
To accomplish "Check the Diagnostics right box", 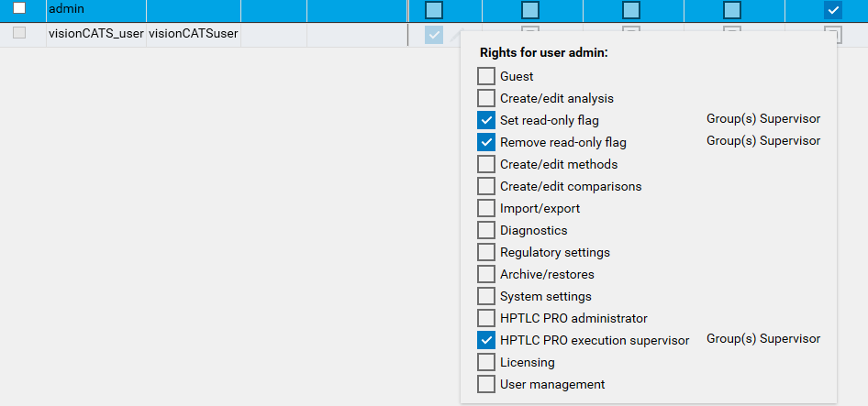I will pos(486,230).
